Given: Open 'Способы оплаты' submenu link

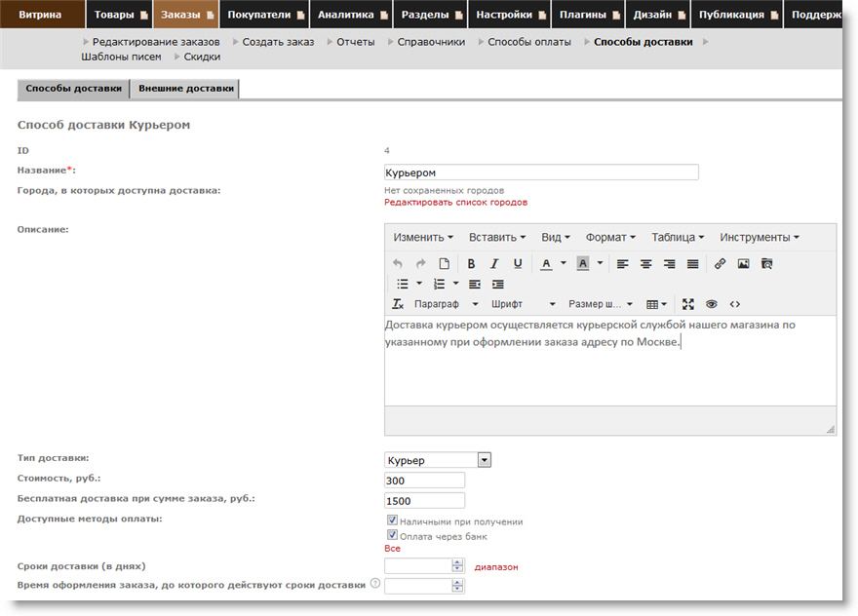Looking at the screenshot, I should tap(529, 42).
